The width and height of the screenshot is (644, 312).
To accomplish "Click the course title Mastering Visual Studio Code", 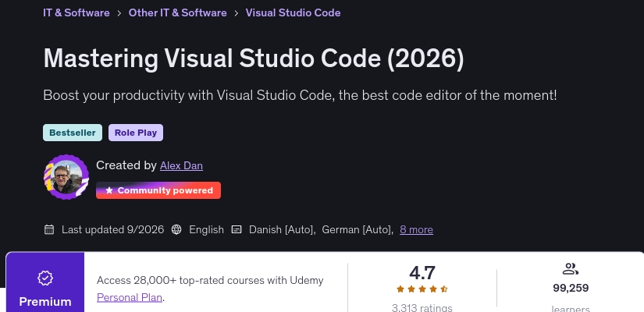I will (x=254, y=58).
